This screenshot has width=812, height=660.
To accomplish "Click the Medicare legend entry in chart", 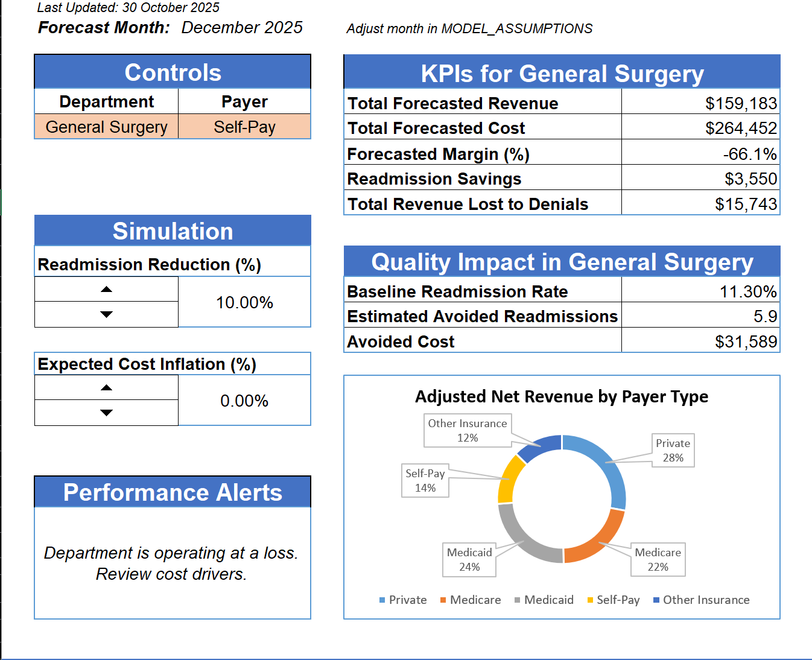I will tap(471, 600).
